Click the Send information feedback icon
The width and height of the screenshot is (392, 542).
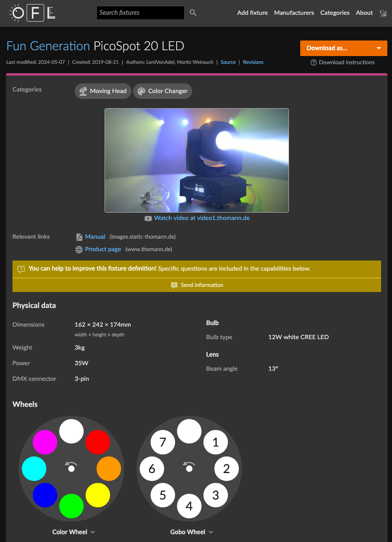pyautogui.click(x=174, y=285)
